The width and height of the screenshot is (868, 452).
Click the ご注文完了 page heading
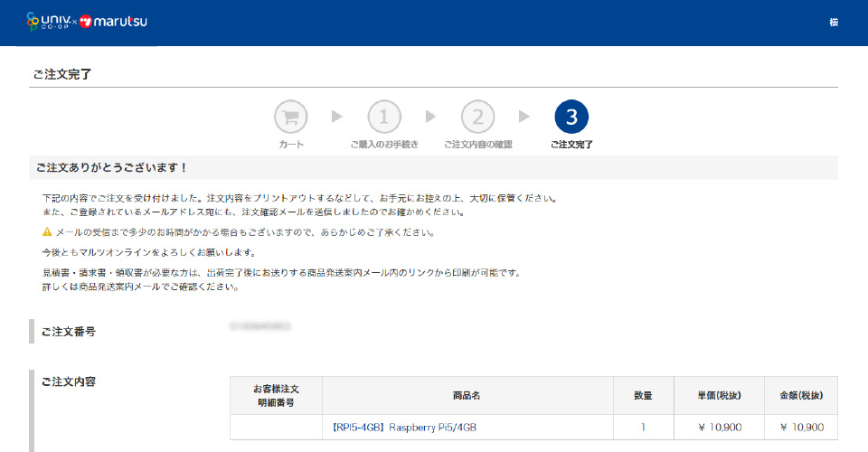(62, 74)
